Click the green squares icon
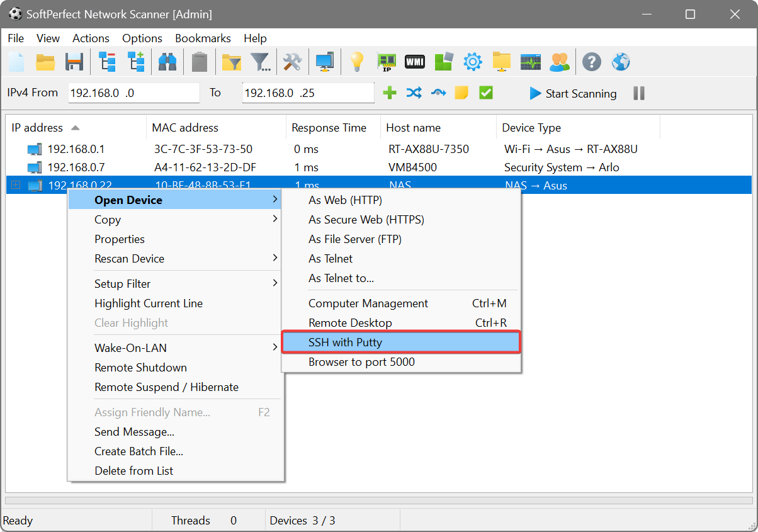Image resolution: width=758 pixels, height=532 pixels. (x=444, y=62)
